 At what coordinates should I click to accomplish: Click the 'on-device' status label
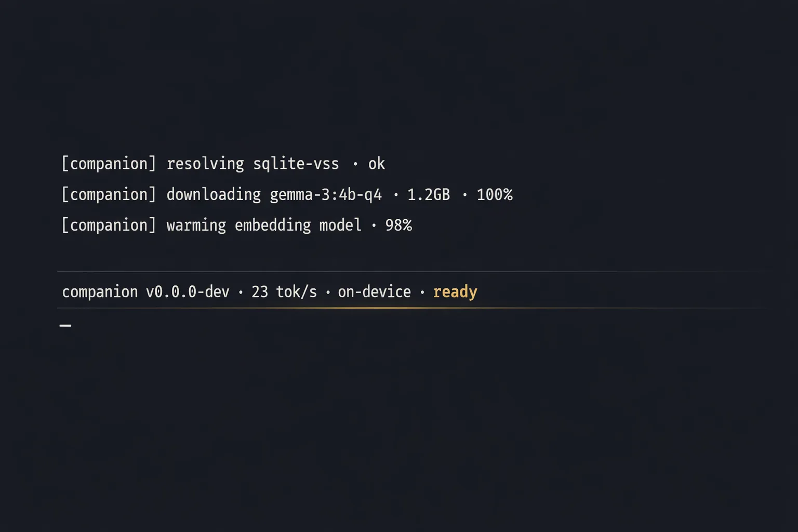[374, 292]
